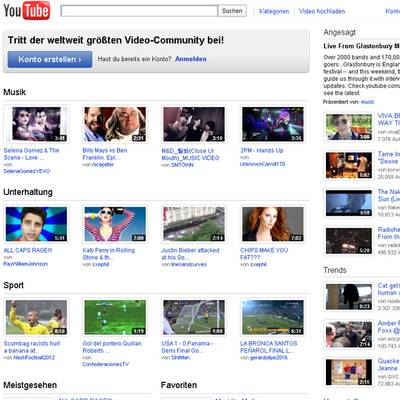Click the Billy Mays vs Ben Franklin title
Image resolution: width=400 pixels, height=400 pixels.
[x=105, y=154]
